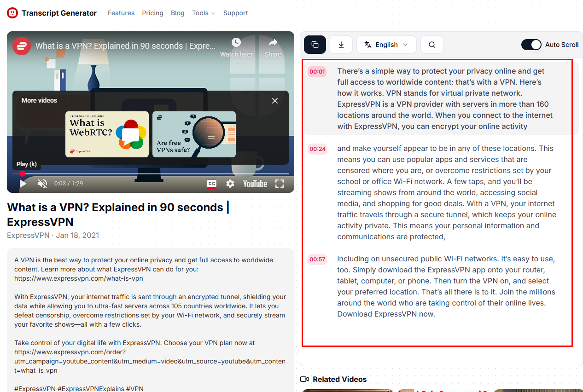583x392 pixels.
Task: Open the Blog link
Action: (178, 13)
